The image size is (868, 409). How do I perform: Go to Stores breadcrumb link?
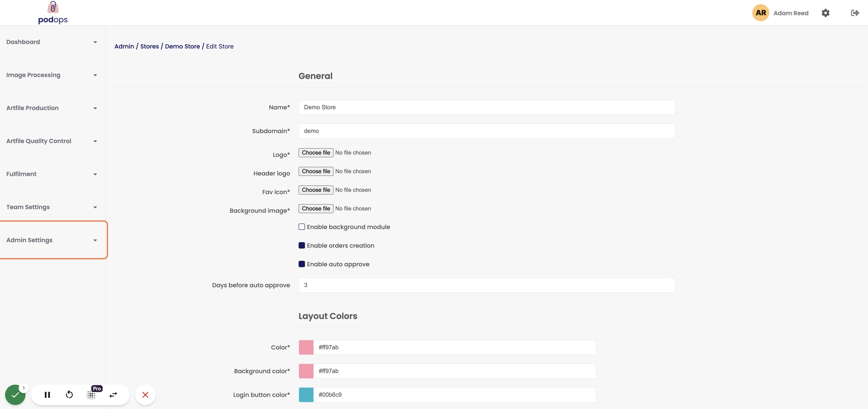pos(149,46)
